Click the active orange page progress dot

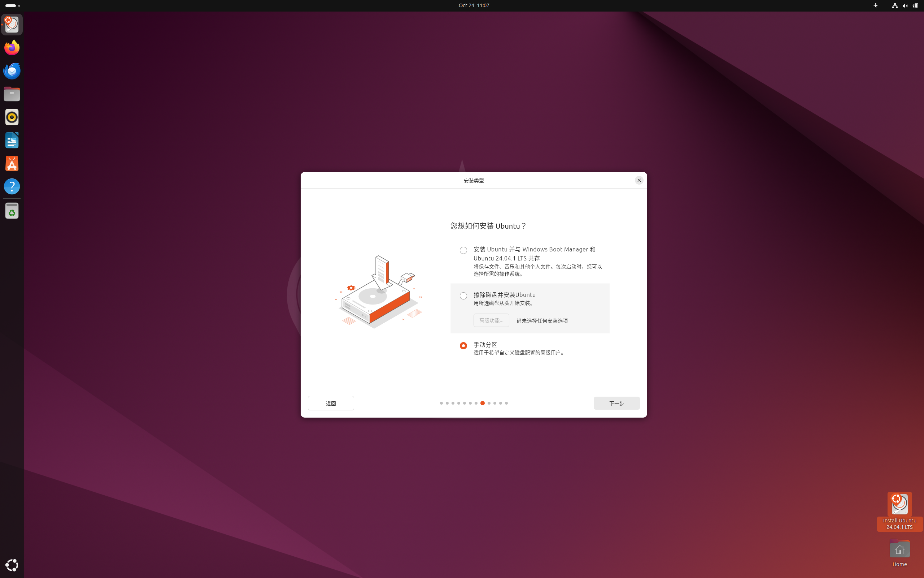(x=482, y=403)
